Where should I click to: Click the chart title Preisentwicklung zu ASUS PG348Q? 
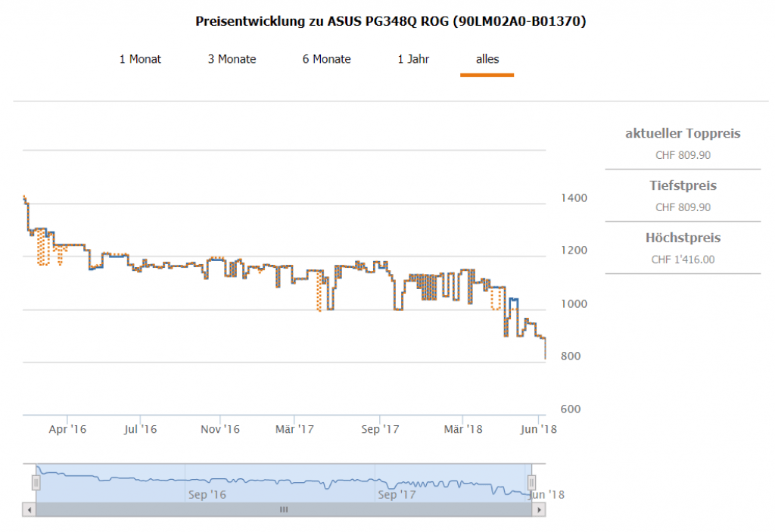[391, 21]
